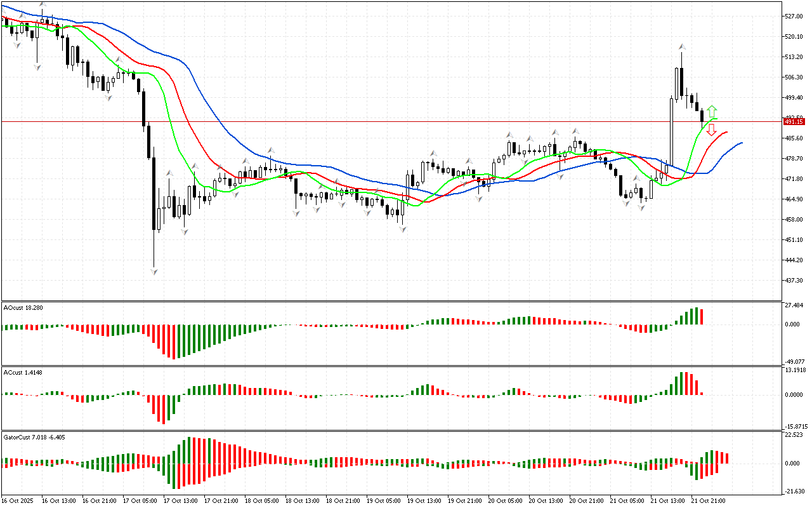Click the 18 Oct 21:00 time axis label
The width and height of the screenshot is (812, 508).
pyautogui.click(x=302, y=500)
